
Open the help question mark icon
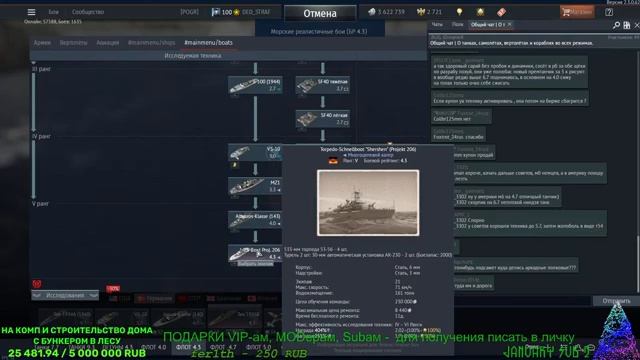point(609,12)
